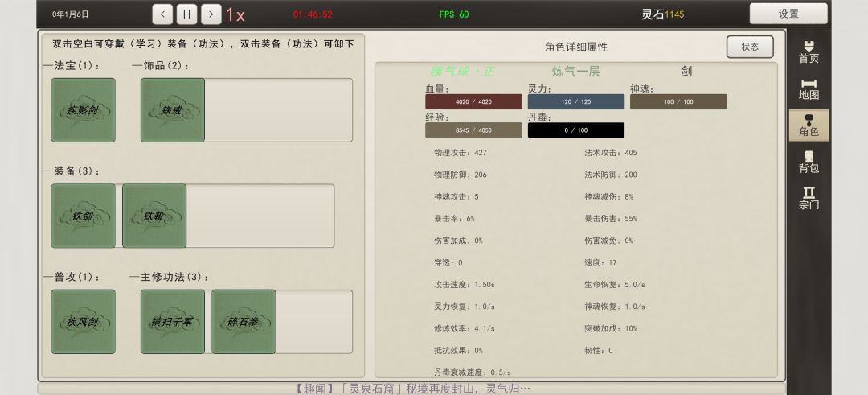This screenshot has height=395, width=868.
Task: Click the 经验 8545 / 4050 experience bar
Action: (473, 130)
